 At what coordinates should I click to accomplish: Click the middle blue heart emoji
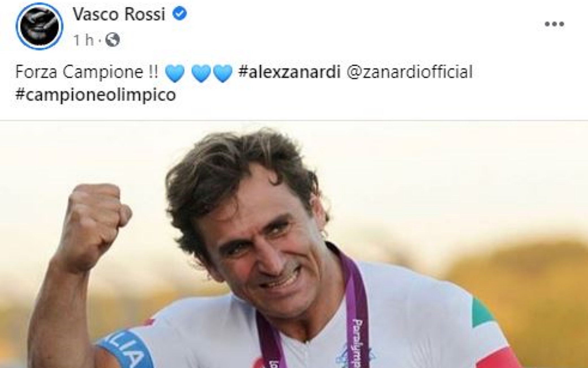[201, 73]
